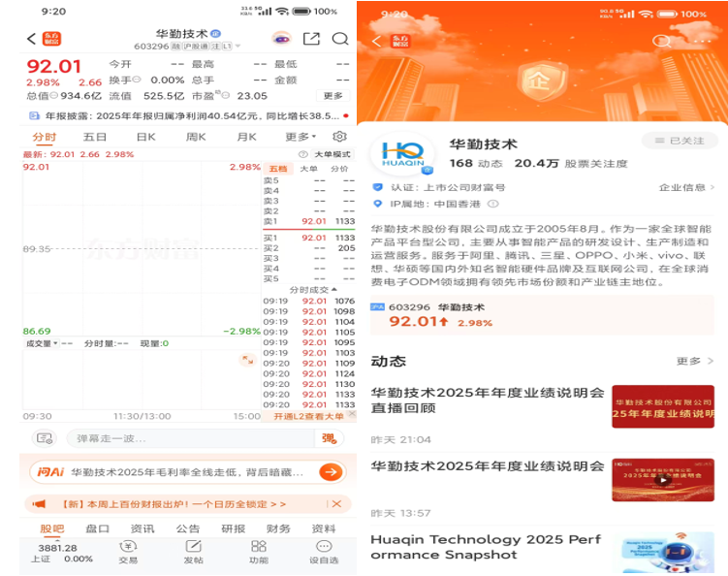Share the 华勤技术 stock page
728x576 pixels.
[311, 39]
